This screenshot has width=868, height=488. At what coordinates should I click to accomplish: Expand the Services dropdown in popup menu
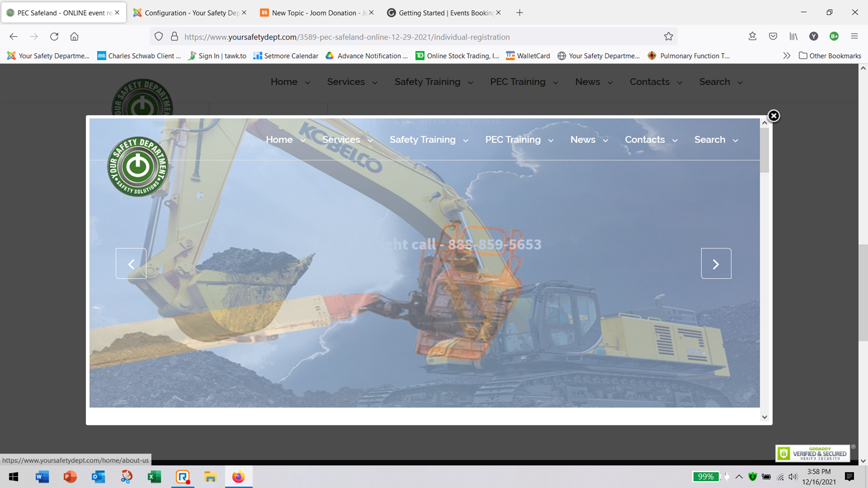(347, 140)
